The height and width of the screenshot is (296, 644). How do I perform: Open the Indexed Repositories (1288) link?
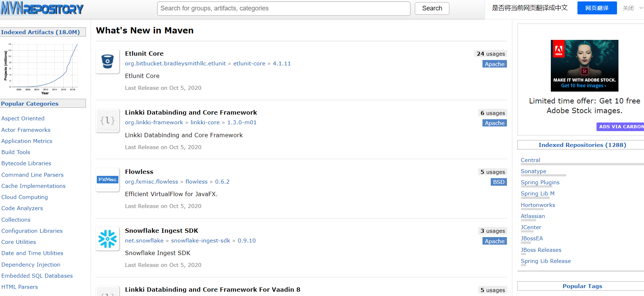tap(582, 145)
